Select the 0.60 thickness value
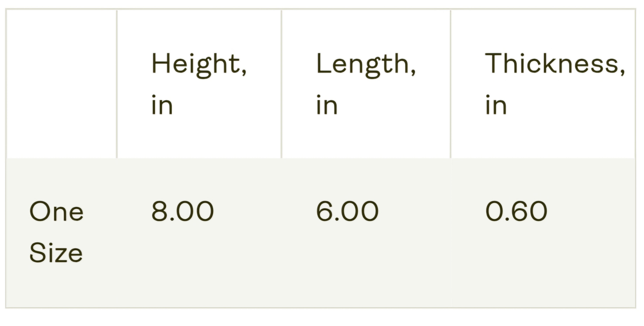 point(516,211)
